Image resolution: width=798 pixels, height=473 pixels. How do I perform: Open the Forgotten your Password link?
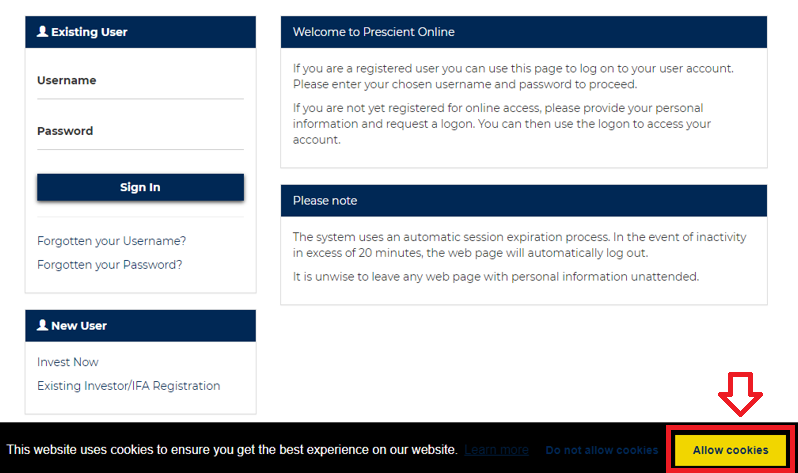pos(110,265)
